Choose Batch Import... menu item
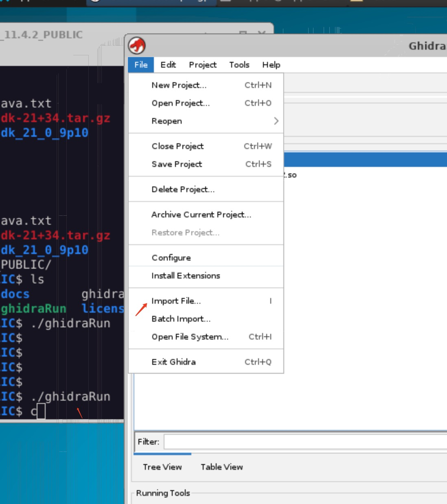Screen dimensions: 447x504 point(206,319)
